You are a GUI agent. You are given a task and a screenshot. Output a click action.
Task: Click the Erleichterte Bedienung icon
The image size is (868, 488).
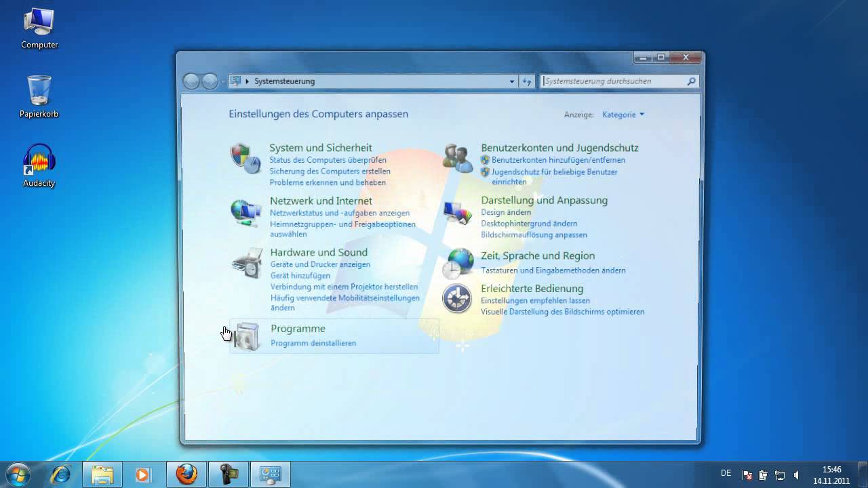457,299
